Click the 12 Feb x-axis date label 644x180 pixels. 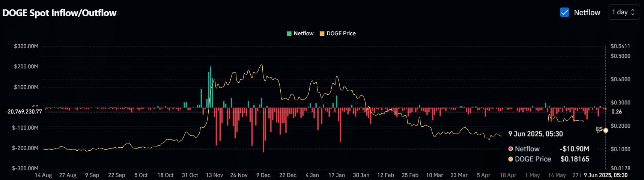point(385,175)
